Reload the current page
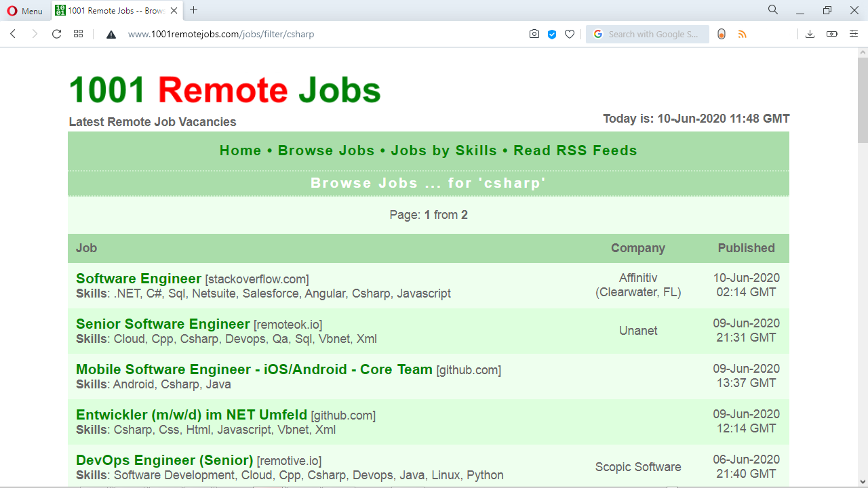 (56, 34)
